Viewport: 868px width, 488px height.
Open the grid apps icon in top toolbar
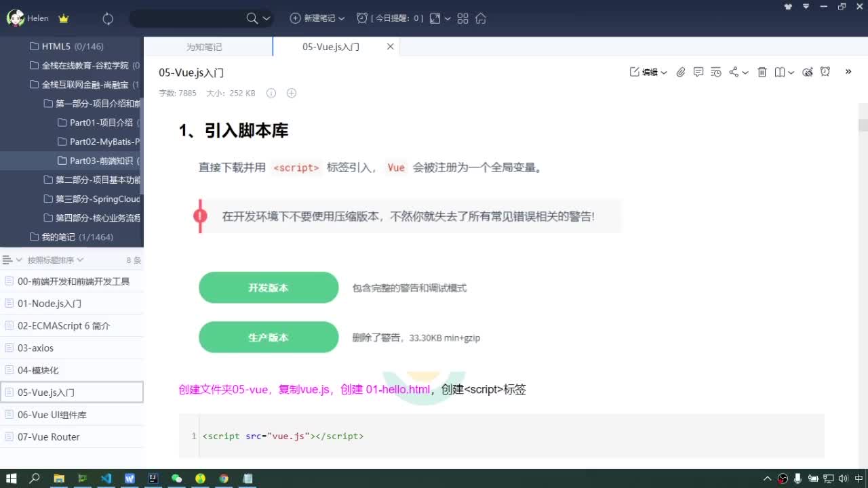tap(463, 18)
